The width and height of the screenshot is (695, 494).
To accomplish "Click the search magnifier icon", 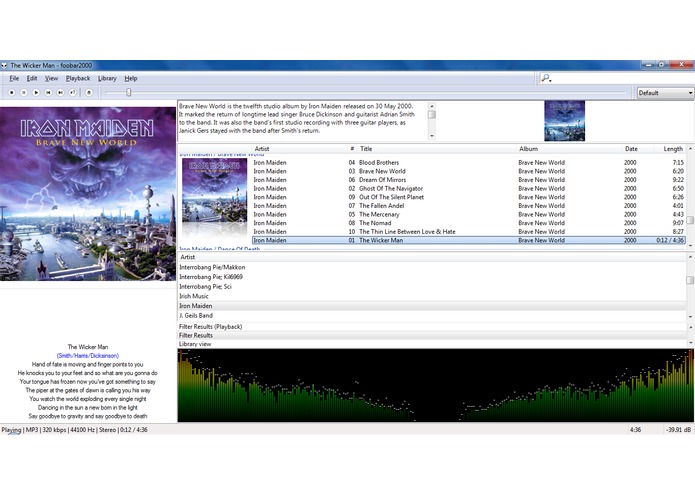I will (x=546, y=78).
